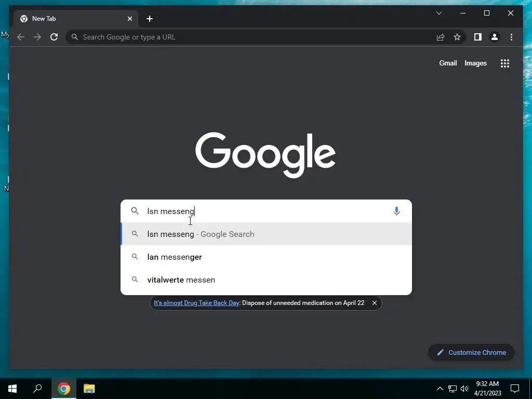Open the Gmail link
Image resolution: width=532 pixels, height=399 pixels.
(448, 63)
